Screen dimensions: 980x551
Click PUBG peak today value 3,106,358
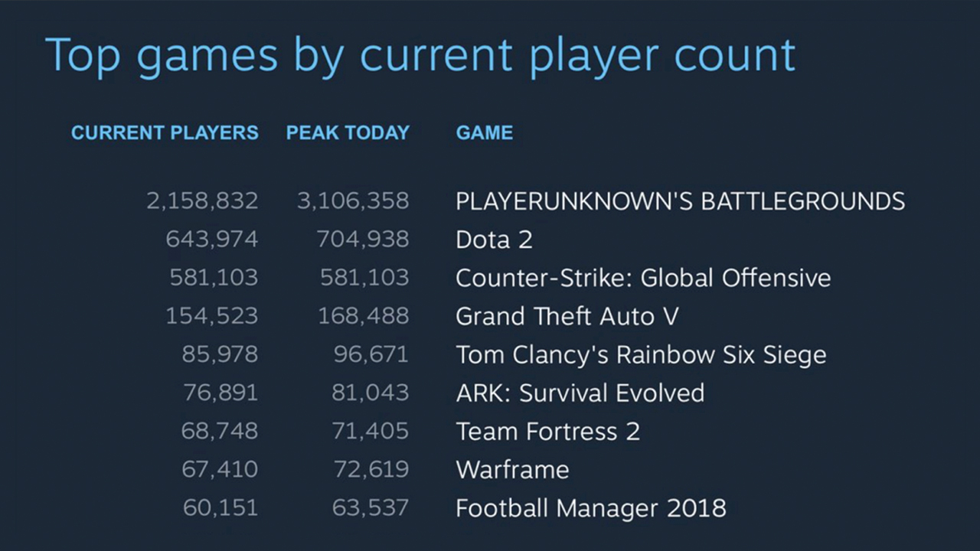point(353,201)
